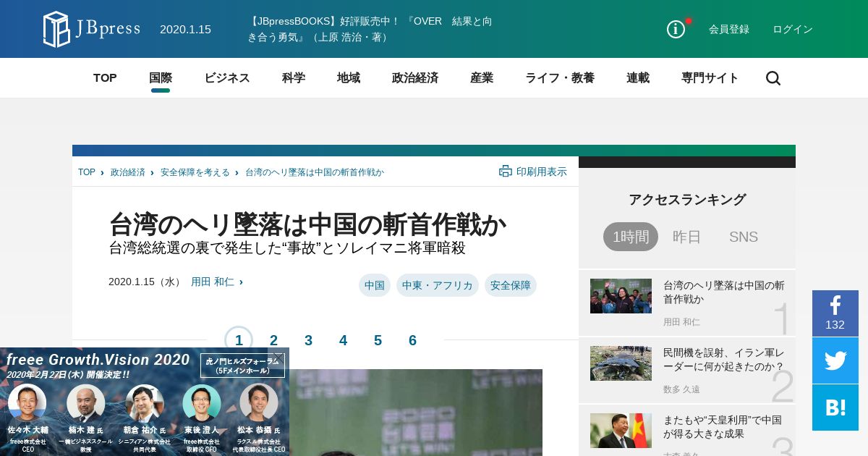Click the TOP breadcrumb link
The height and width of the screenshot is (456, 868).
87,172
